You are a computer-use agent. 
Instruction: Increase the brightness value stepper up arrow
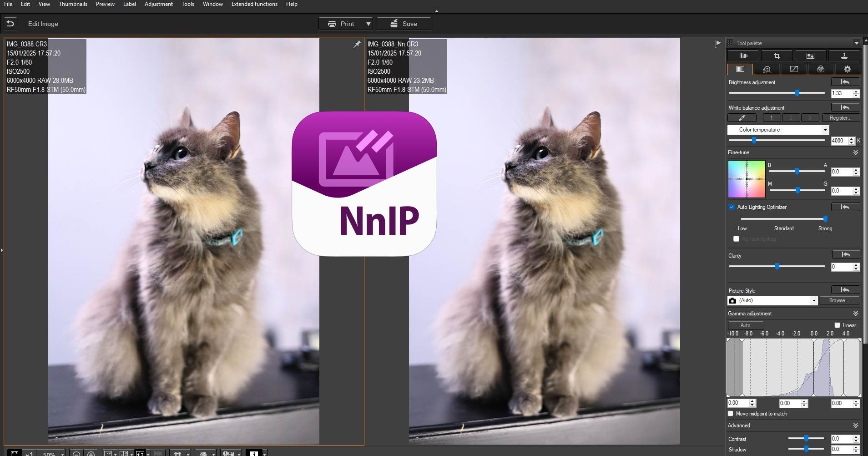(x=856, y=91)
